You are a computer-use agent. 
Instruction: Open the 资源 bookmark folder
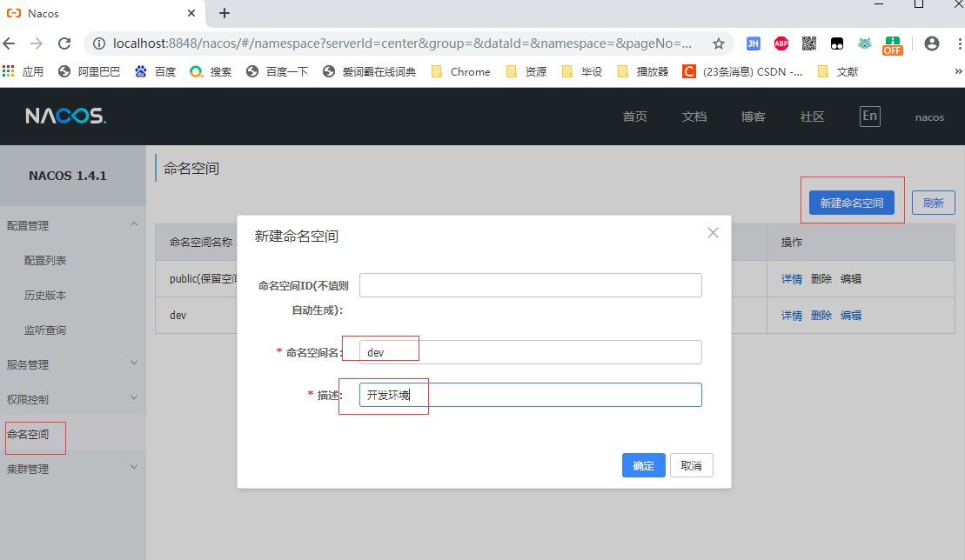pyautogui.click(x=526, y=72)
